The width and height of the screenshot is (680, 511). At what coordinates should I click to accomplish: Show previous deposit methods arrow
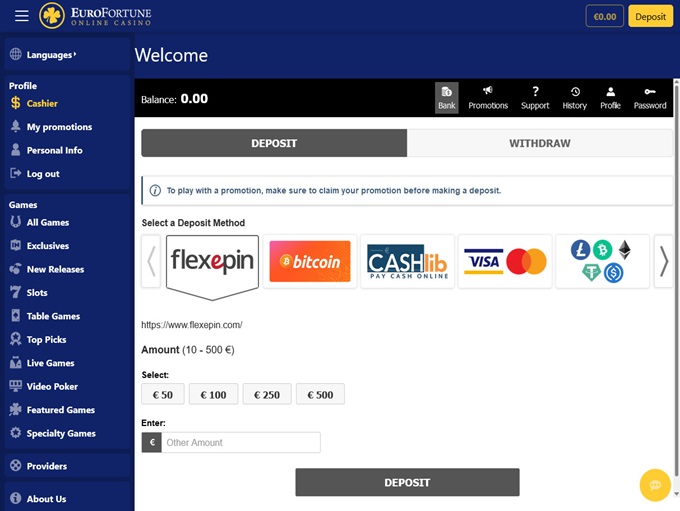pos(151,261)
